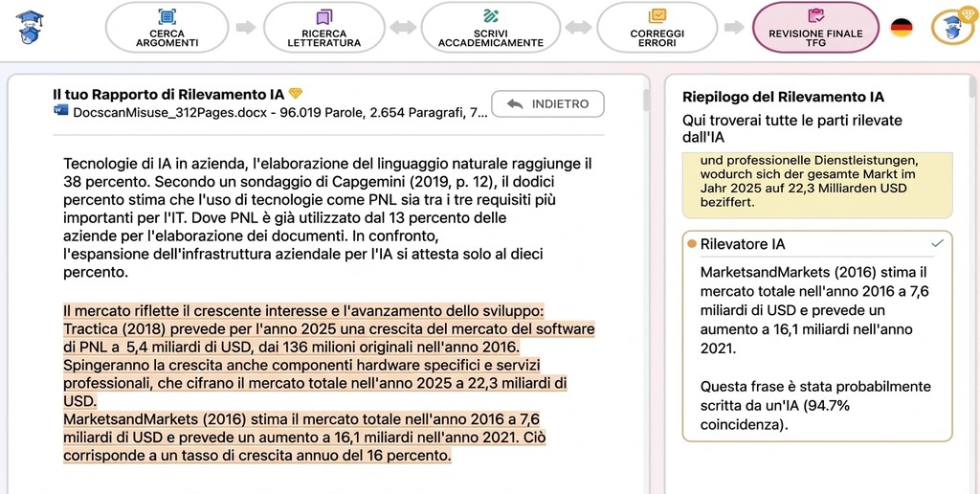Image resolution: width=980 pixels, height=494 pixels.
Task: Switch language via the German flag
Action: 902,28
